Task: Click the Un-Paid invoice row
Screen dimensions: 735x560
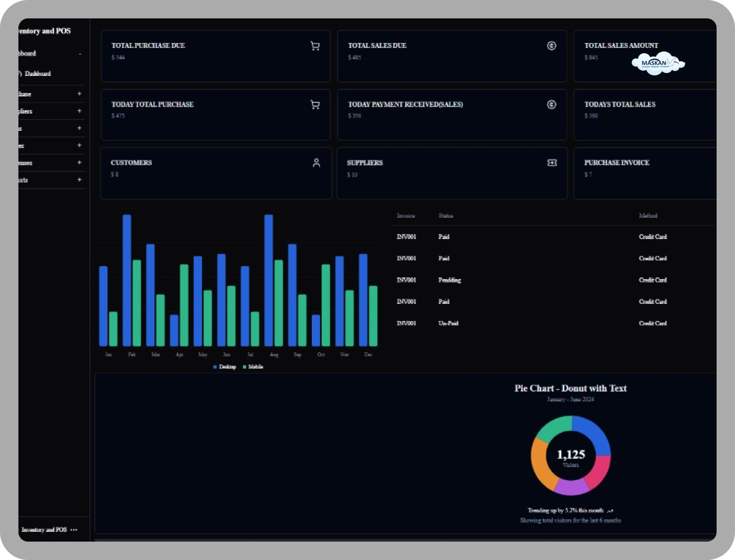Action: (x=448, y=323)
